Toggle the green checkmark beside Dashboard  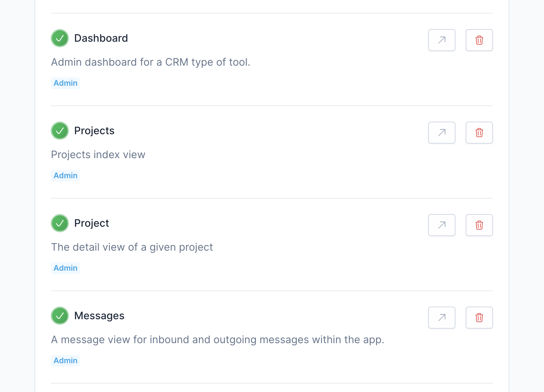coord(60,38)
